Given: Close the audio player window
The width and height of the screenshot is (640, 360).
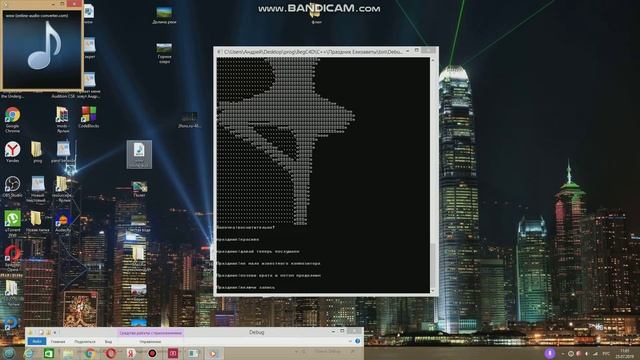Looking at the screenshot, I should [74, 3].
